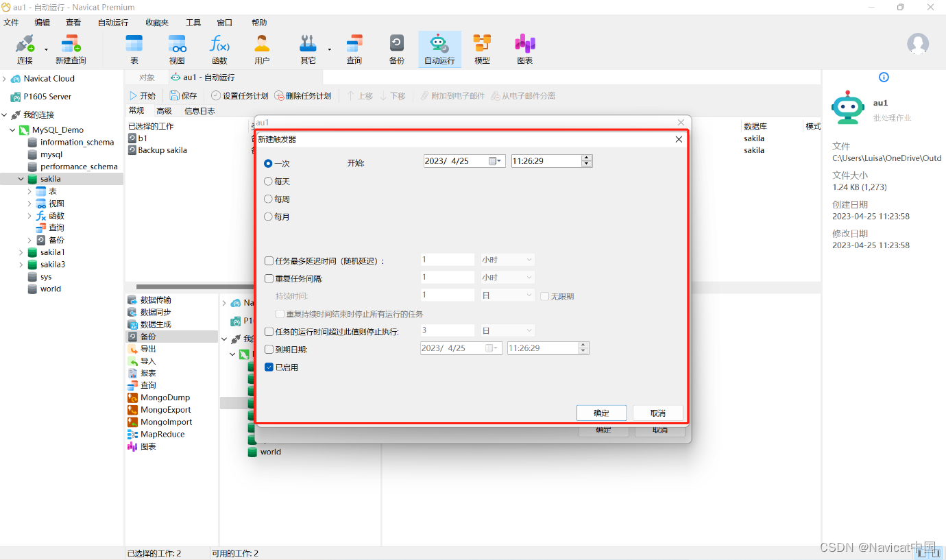Open the 查看 (View) menu
Viewport: 946px width, 560px height.
click(73, 23)
